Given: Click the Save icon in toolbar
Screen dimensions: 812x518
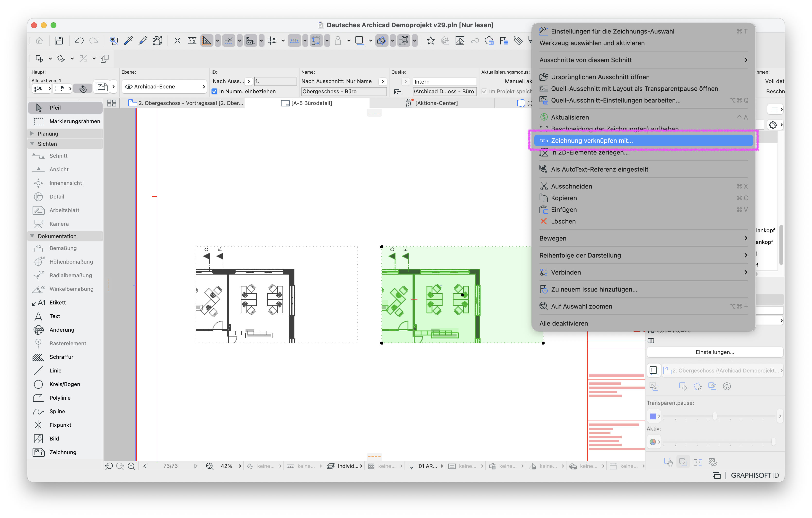Looking at the screenshot, I should [x=59, y=41].
